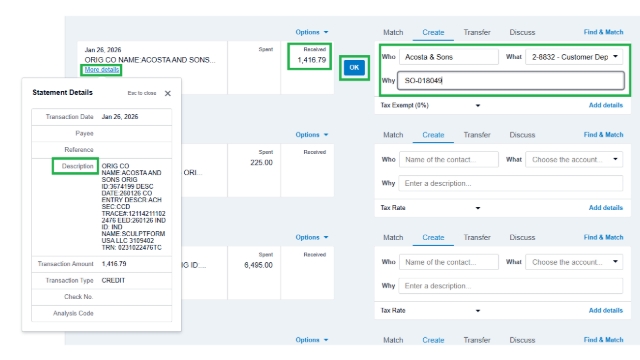Screen dimensions: 640x360
Task: Open Tax Rate dropdown for 6,495.00 transaction
Action: coord(430,310)
